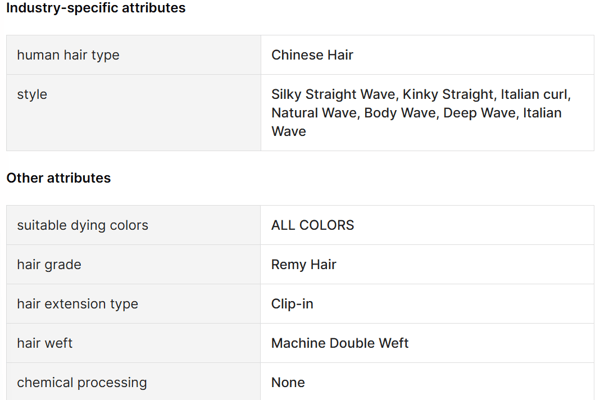600x400 pixels.
Task: Click the Machine Double Weft value
Action: pyautogui.click(x=340, y=343)
